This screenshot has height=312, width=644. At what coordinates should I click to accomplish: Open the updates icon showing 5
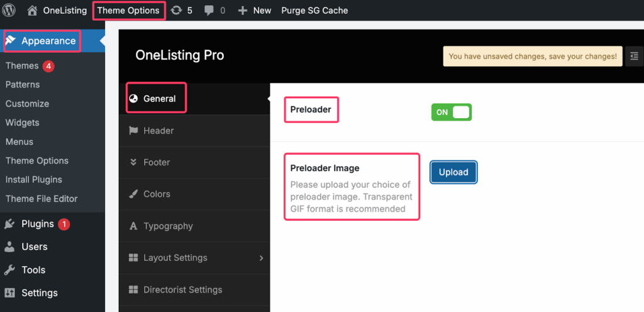click(x=177, y=10)
